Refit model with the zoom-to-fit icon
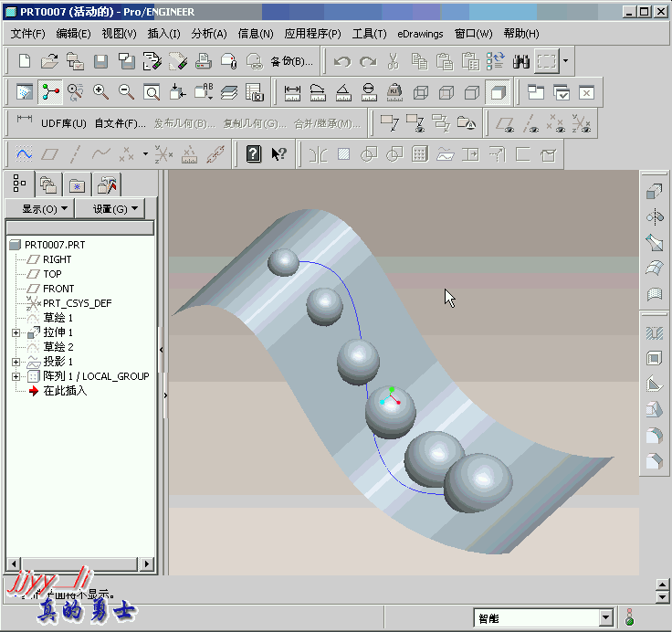Screen dimensions: 672x632 [x=152, y=92]
